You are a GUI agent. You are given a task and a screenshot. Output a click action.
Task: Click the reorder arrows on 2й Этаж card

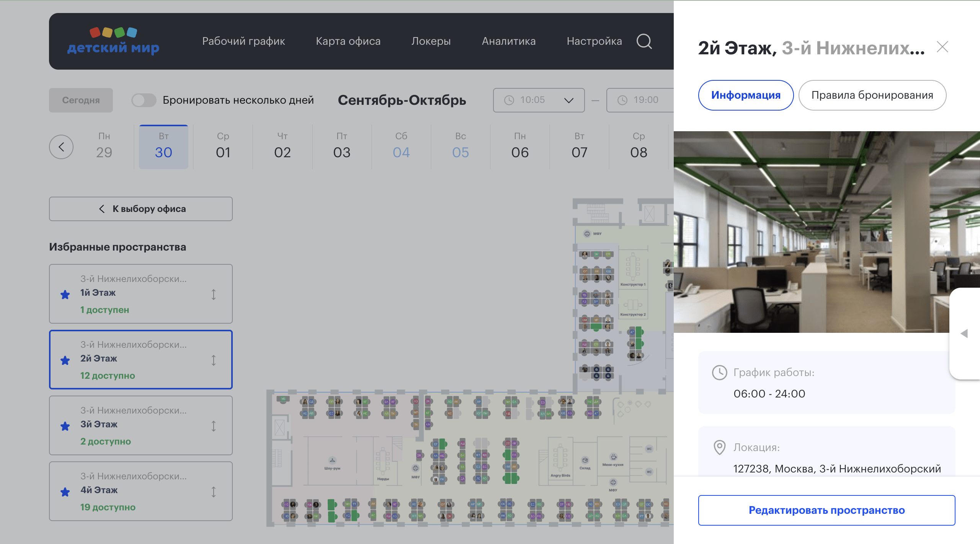click(214, 360)
